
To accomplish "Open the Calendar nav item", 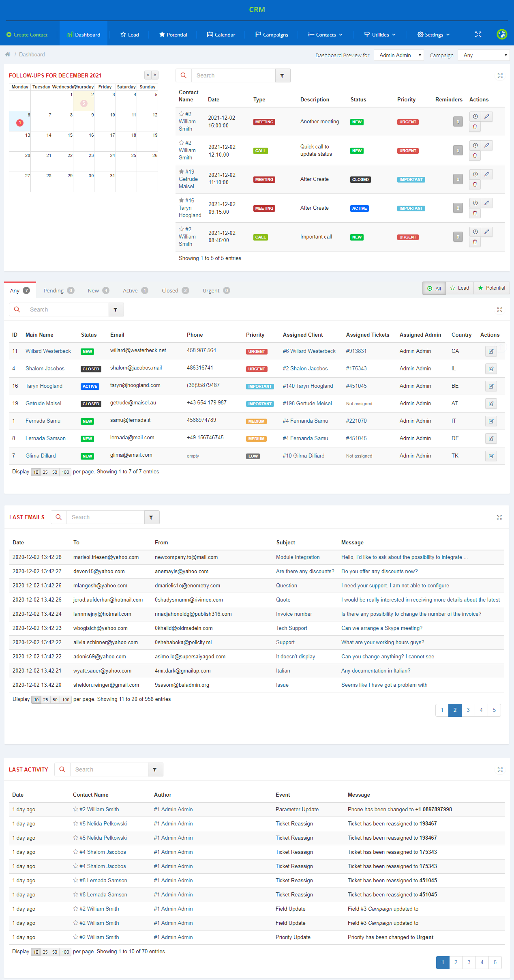I will (221, 34).
